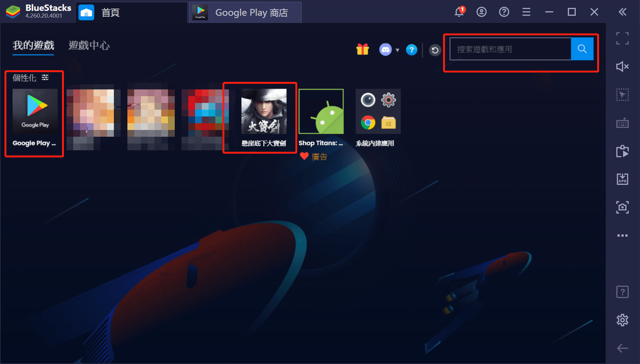Screen dimensions: 640x364
Task: Expand the Discord dropdown arrow
Action: [x=397, y=50]
